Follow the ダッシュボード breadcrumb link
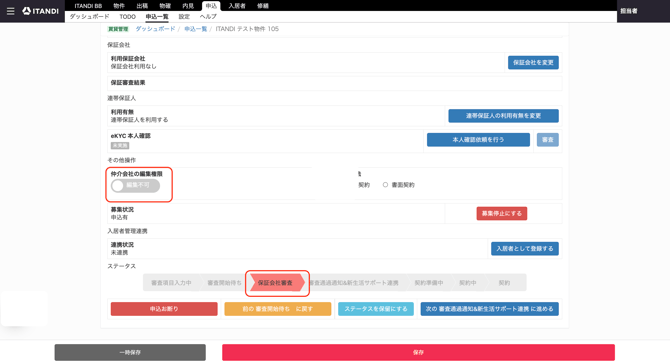The image size is (670, 364). [156, 29]
